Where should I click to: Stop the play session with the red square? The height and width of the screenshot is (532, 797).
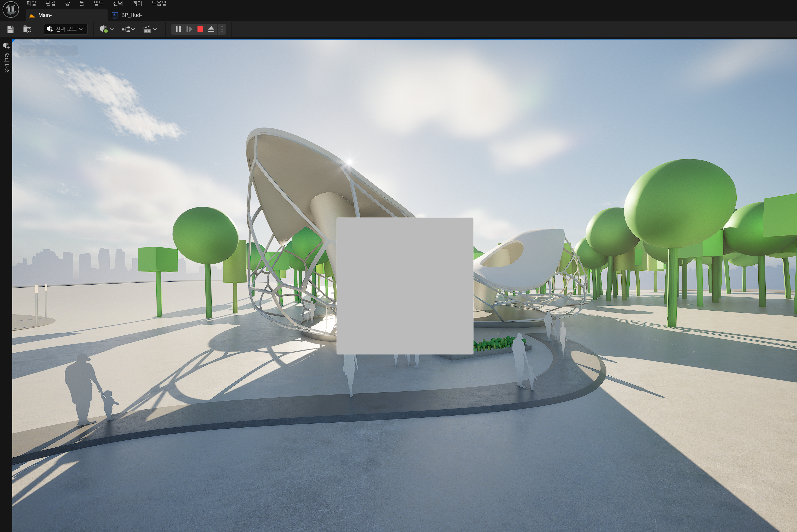click(x=200, y=29)
